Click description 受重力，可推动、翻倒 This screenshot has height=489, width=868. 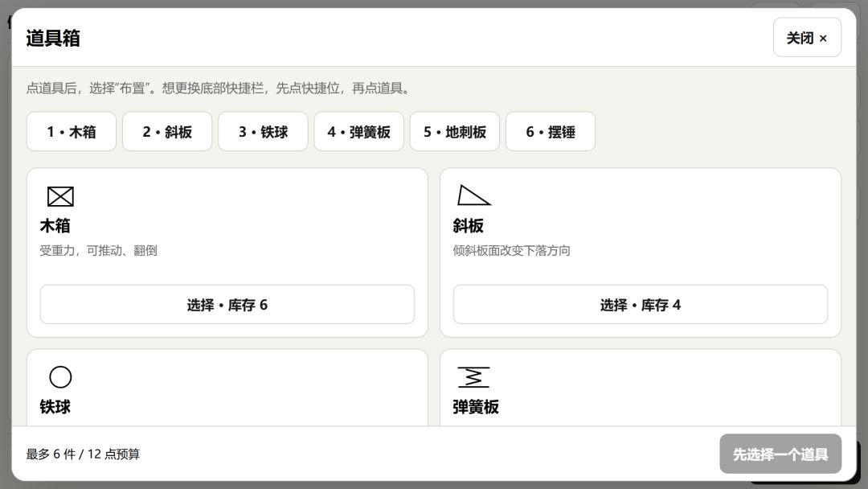pyautogui.click(x=99, y=250)
